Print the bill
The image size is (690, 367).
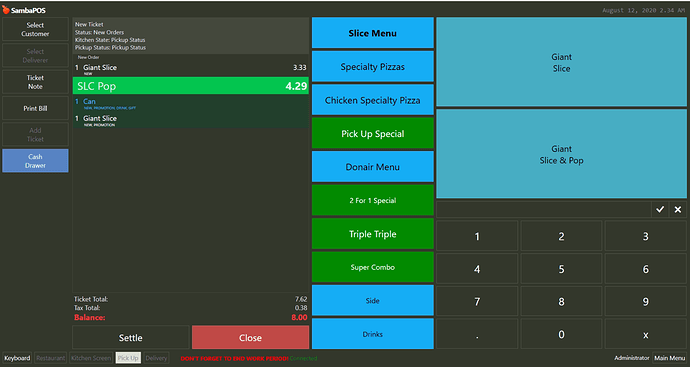click(x=35, y=108)
